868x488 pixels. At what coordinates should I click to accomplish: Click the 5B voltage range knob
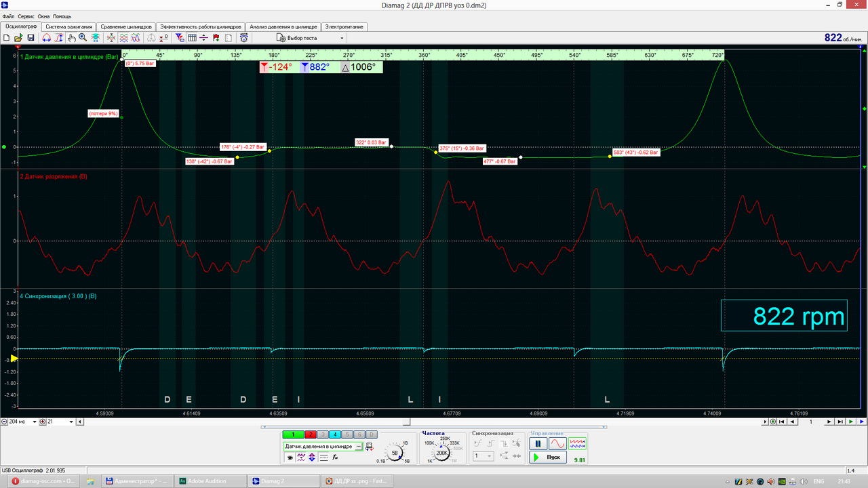pyautogui.click(x=395, y=453)
